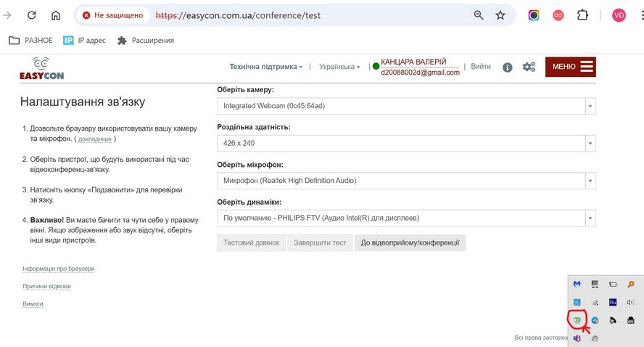Click the Telegram icon in system tray
Image resolution: width=644 pixels, height=347 pixels.
pyautogui.click(x=595, y=320)
